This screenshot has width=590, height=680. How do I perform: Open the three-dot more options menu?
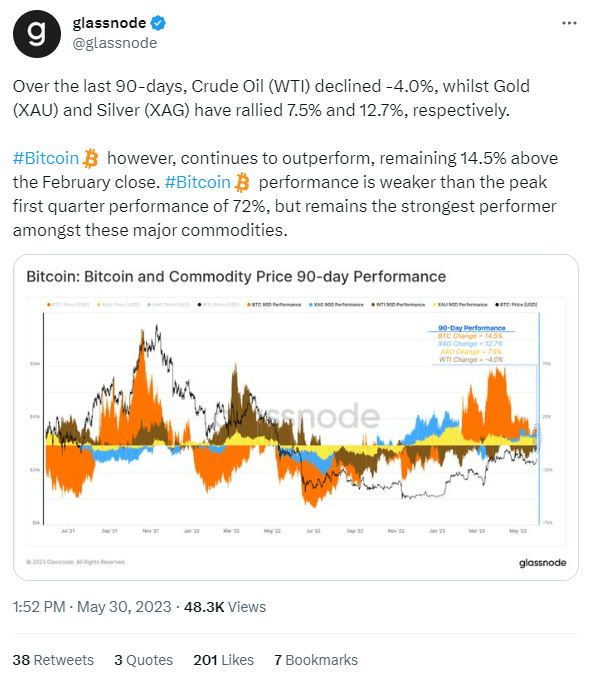tap(569, 23)
